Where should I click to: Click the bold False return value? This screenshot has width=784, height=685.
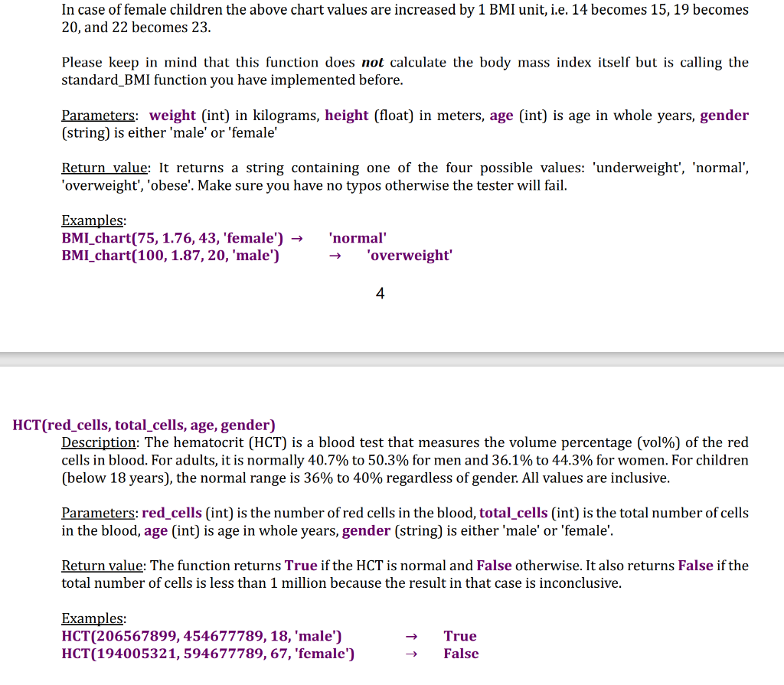(494, 566)
